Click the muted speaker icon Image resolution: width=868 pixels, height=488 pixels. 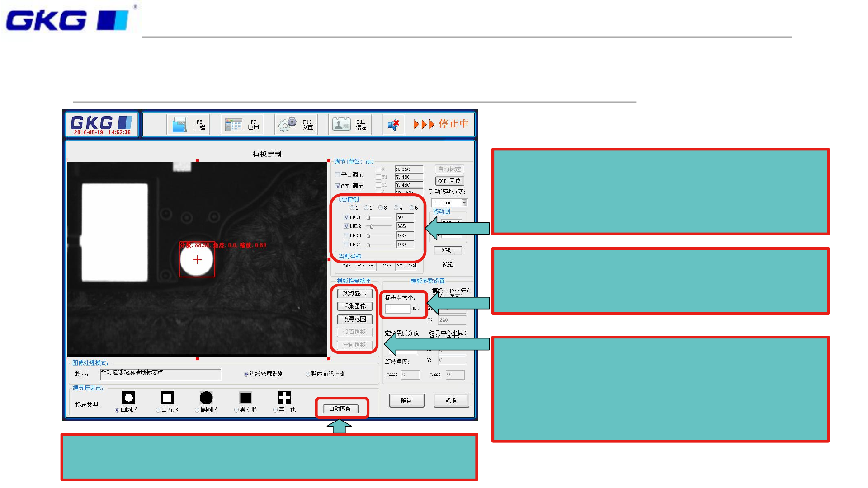click(393, 125)
